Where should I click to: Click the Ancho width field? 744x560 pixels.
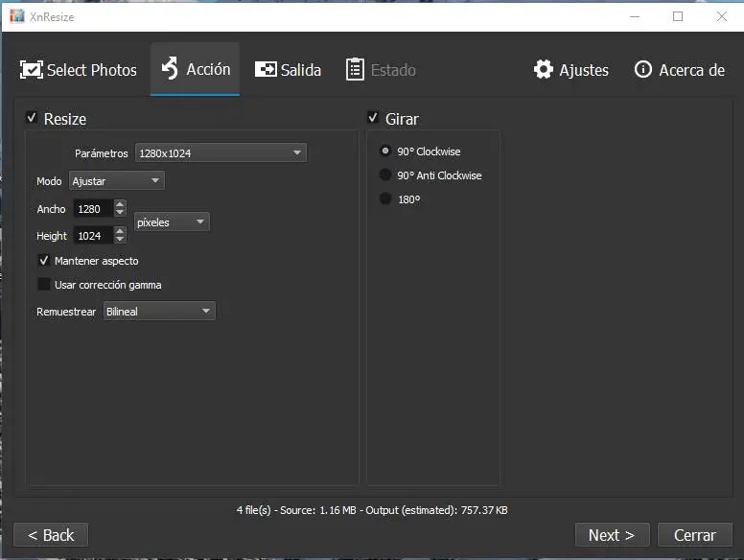coord(93,208)
